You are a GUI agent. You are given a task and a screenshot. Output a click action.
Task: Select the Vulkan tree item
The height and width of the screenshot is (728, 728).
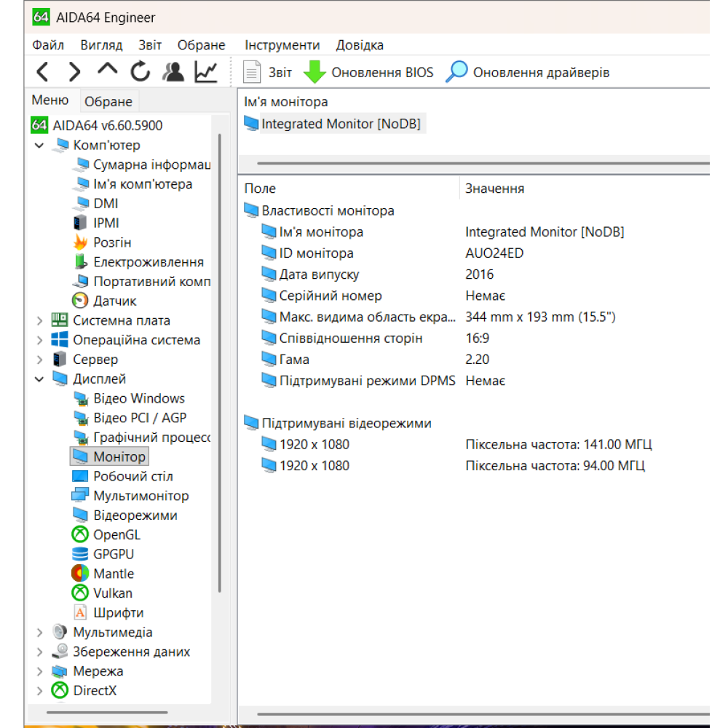coord(112,593)
